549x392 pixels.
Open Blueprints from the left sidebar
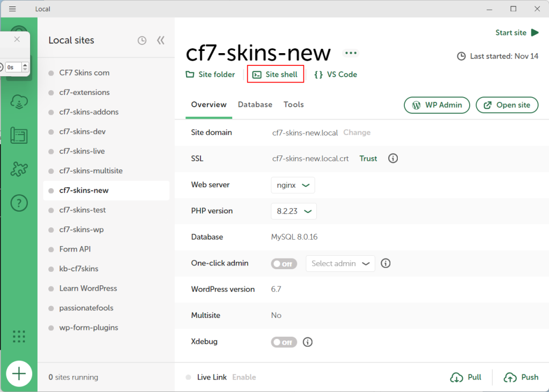click(x=19, y=135)
